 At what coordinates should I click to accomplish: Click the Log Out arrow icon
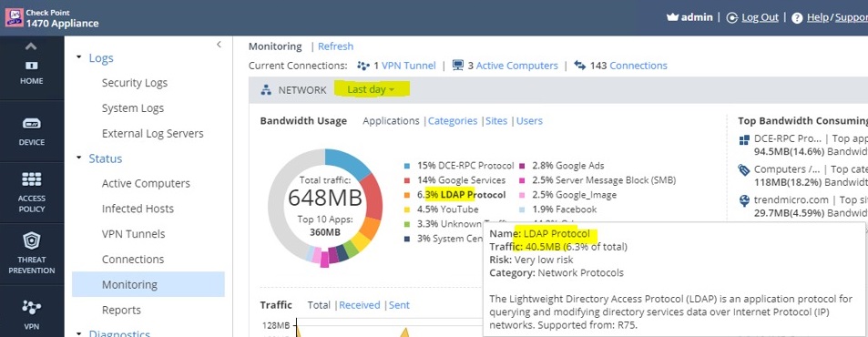[732, 17]
